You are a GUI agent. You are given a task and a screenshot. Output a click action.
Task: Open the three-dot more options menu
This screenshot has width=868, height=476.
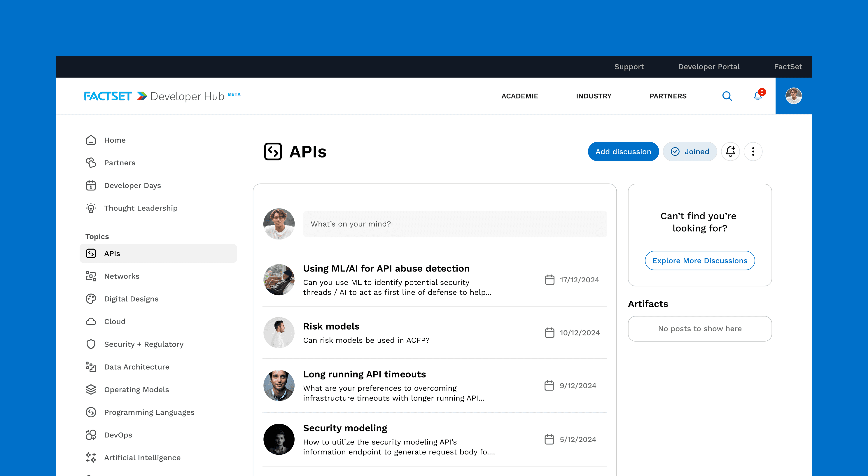[x=753, y=152]
